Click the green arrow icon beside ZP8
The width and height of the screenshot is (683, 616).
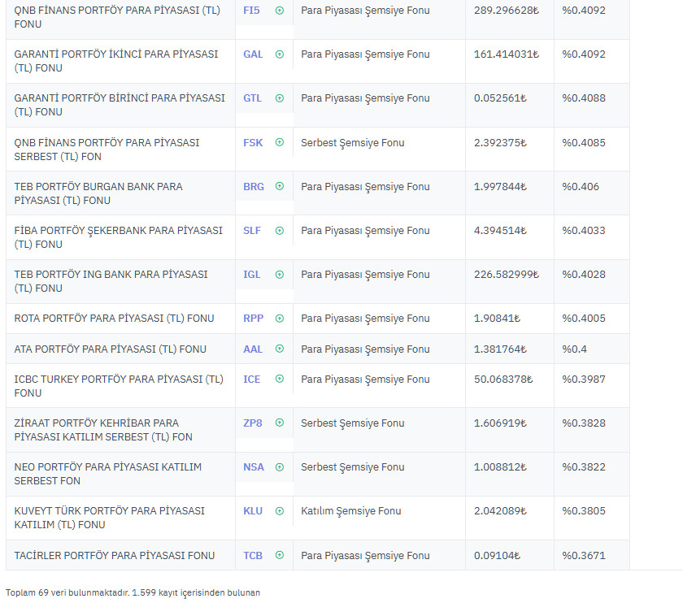tap(280, 423)
